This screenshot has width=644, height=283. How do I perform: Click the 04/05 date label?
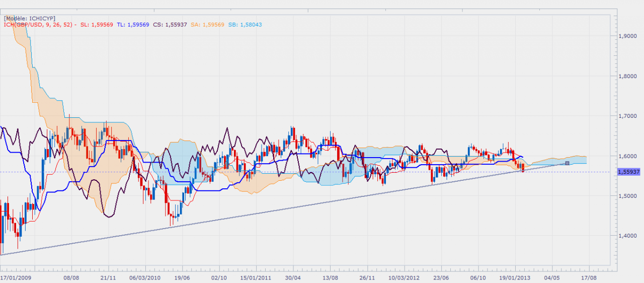552,277
